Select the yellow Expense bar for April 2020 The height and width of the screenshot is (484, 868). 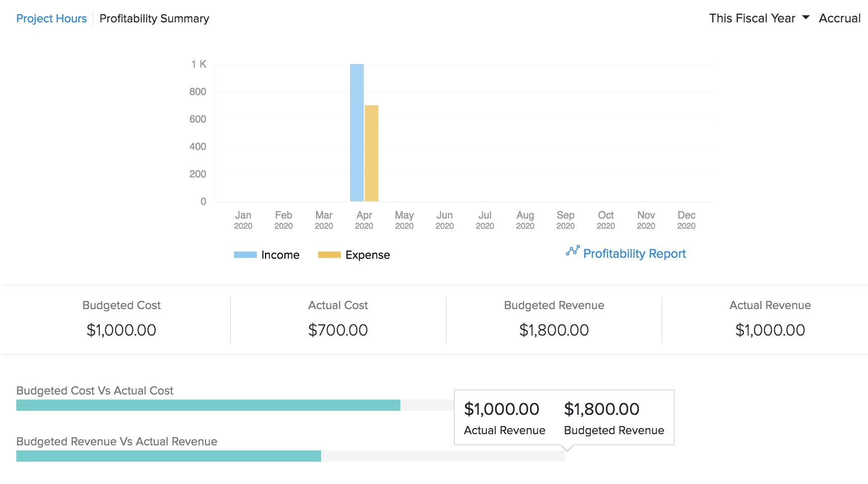pyautogui.click(x=371, y=153)
